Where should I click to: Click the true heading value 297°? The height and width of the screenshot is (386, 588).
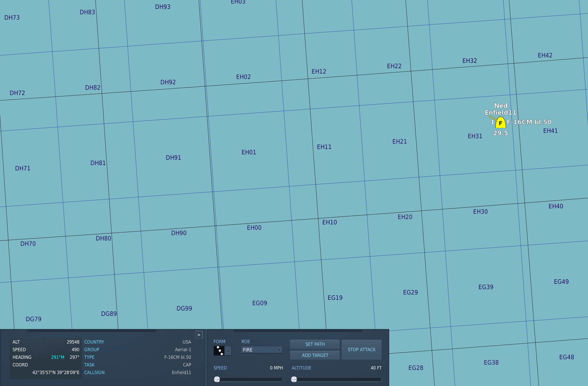[x=74, y=357]
